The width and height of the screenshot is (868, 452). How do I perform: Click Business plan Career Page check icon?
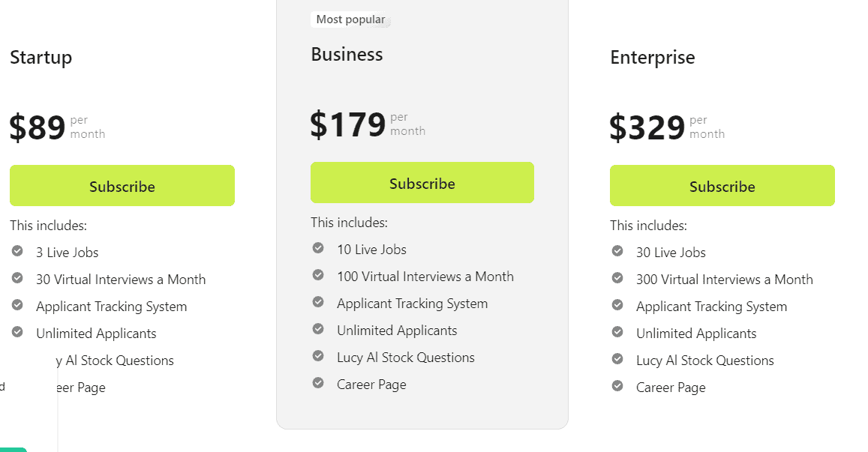click(318, 383)
